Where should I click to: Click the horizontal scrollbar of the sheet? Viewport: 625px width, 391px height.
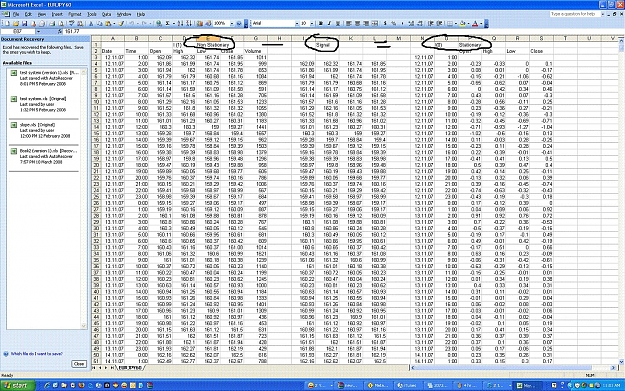(514, 367)
